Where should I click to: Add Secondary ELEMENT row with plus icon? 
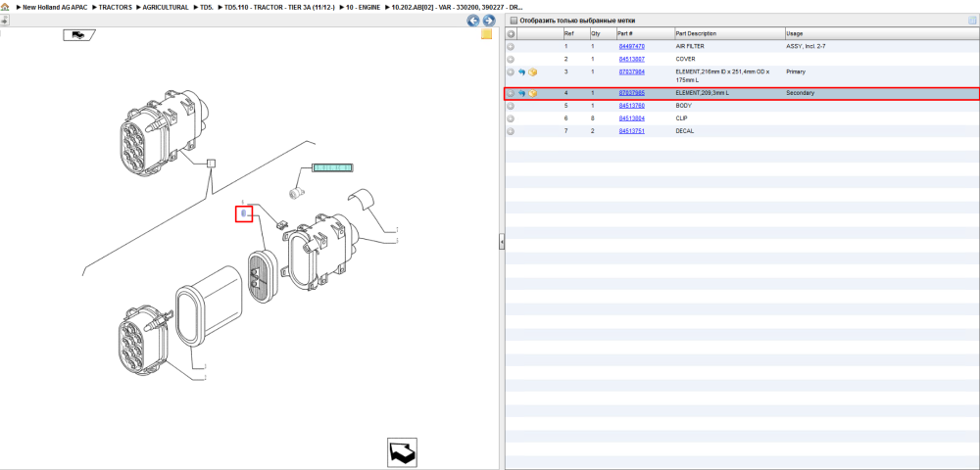(x=511, y=94)
